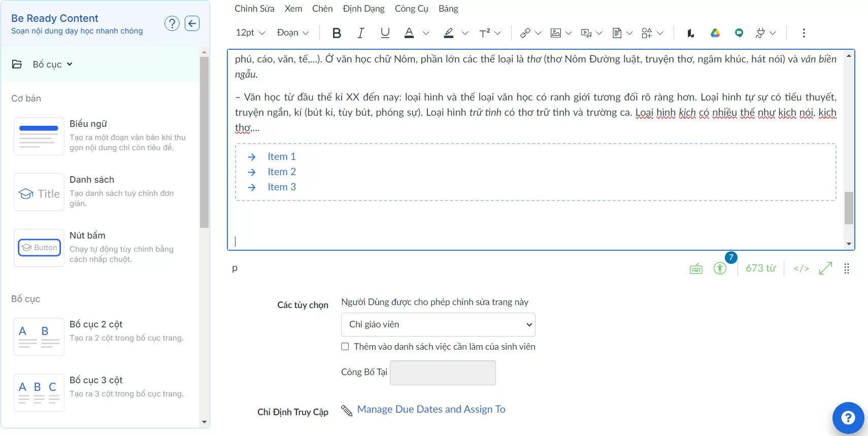Collapse the Be Ready Content panel
This screenshot has width=868, height=436.
coord(192,23)
